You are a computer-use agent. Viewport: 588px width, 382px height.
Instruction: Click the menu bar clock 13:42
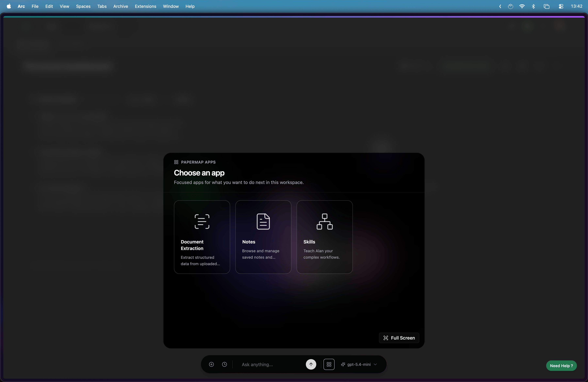[x=576, y=6]
